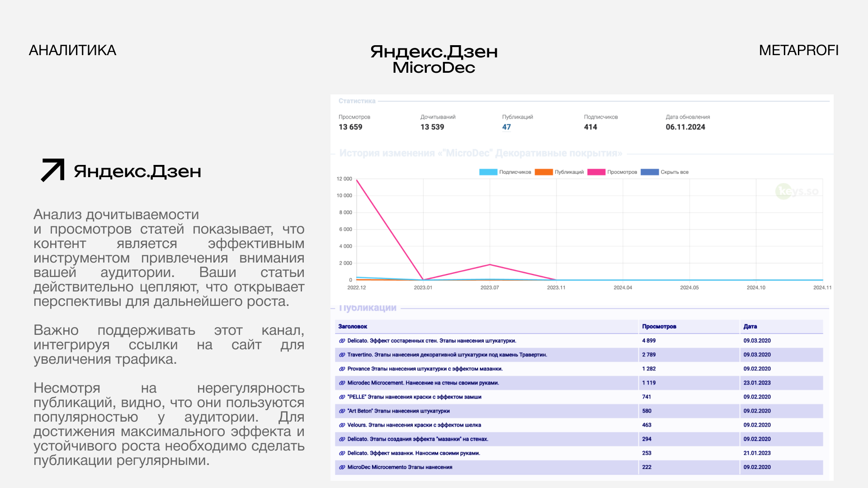Screen dimensions: 868x488
Task: Click the keys.so watermark logo
Action: coord(797,192)
